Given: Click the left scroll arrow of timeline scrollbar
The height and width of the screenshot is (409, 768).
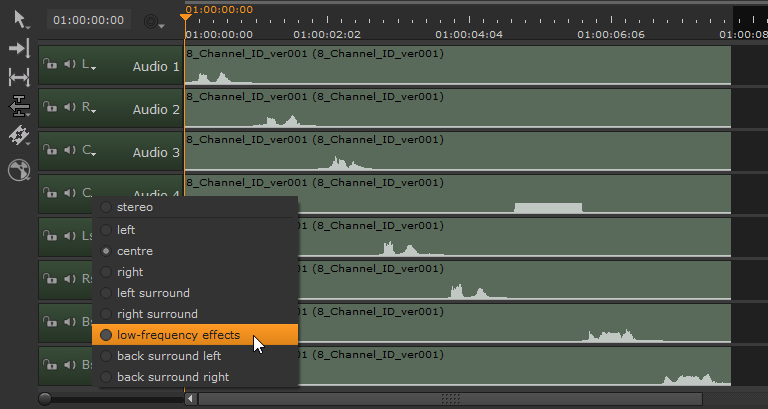Looking at the screenshot, I should click(192, 398).
